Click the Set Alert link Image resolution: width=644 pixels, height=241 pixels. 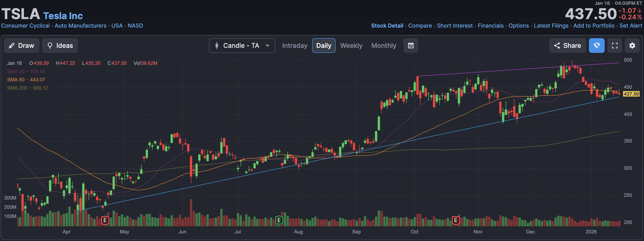(x=631, y=26)
